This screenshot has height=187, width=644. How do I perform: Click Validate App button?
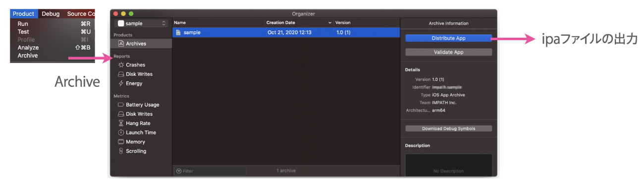pyautogui.click(x=448, y=52)
